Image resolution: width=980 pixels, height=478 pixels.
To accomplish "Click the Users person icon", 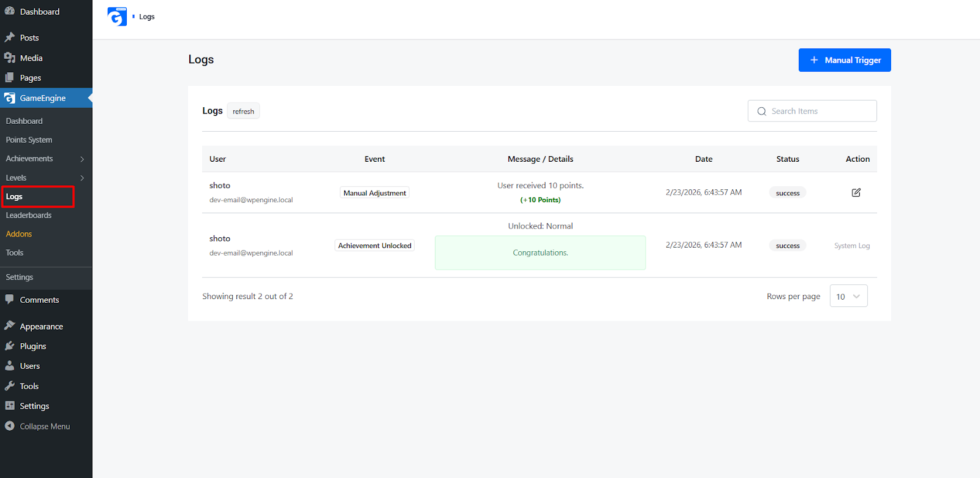I will pos(10,366).
